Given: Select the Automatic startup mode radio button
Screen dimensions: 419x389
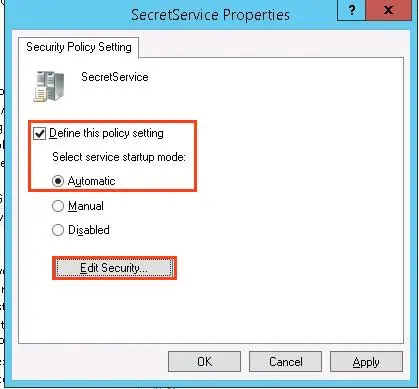Looking at the screenshot, I should pyautogui.click(x=58, y=181).
